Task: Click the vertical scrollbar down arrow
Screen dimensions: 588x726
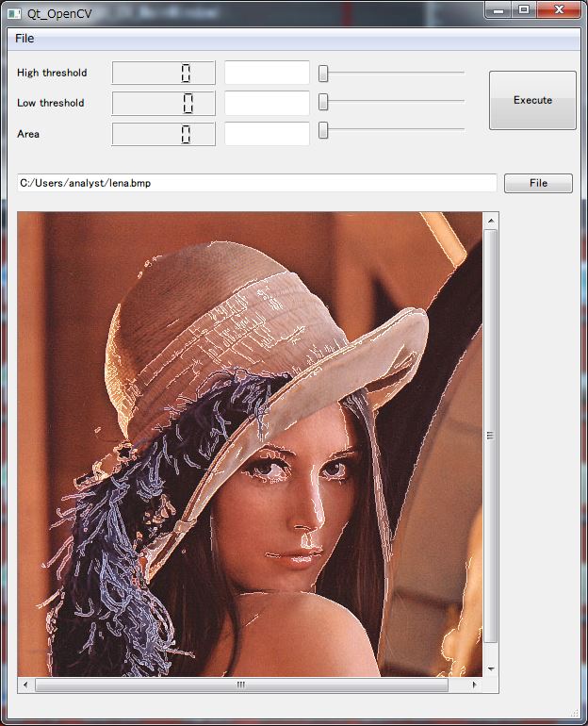Action: click(491, 669)
